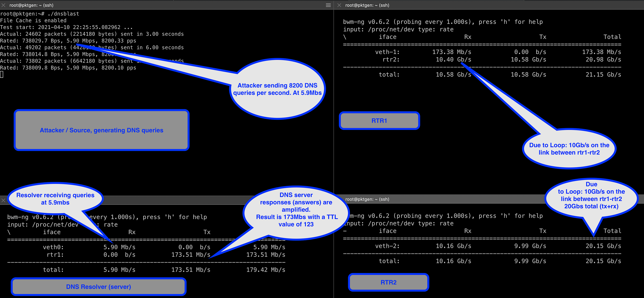The height and width of the screenshot is (298, 644).
Task: Click the Attacker / Source label box
Action: pyautogui.click(x=101, y=130)
